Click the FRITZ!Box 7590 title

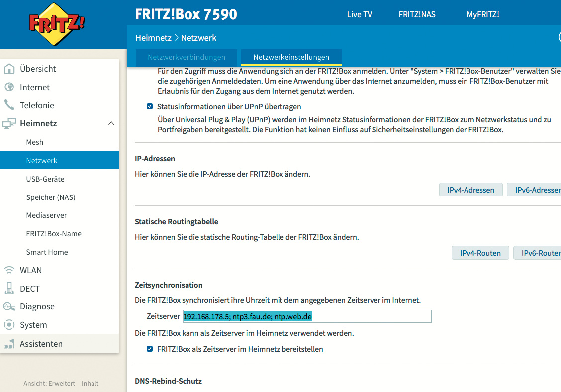[x=186, y=15]
